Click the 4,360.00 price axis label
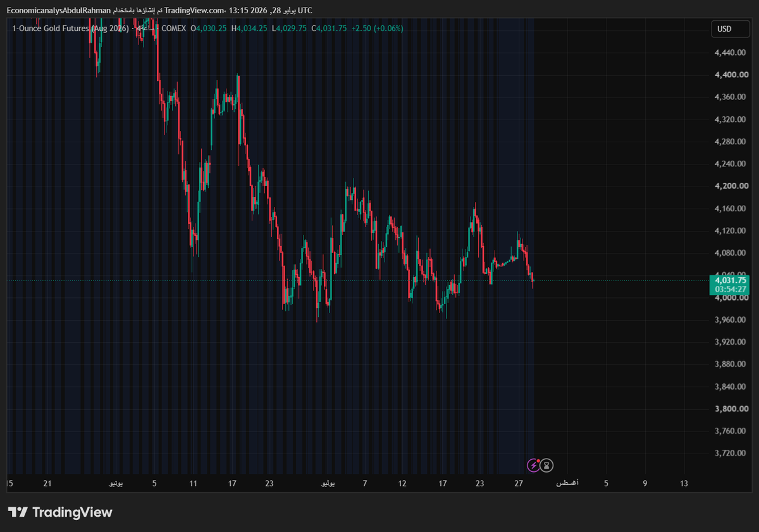 pos(730,97)
